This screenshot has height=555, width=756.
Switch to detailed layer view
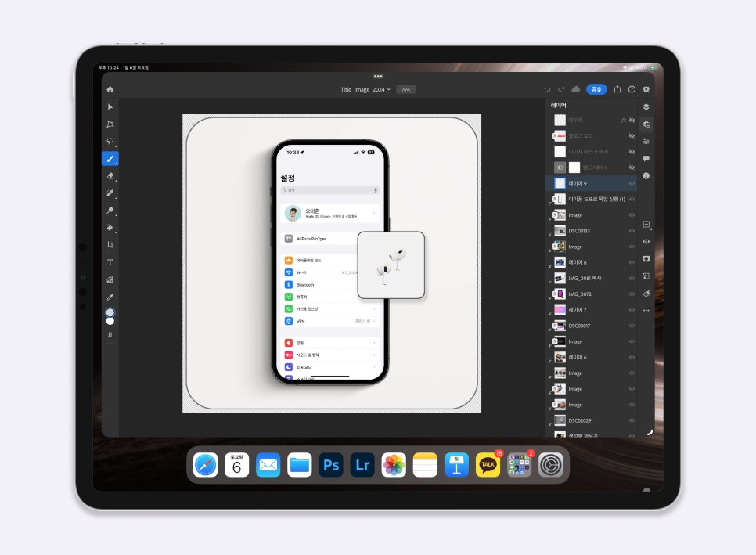point(646,124)
